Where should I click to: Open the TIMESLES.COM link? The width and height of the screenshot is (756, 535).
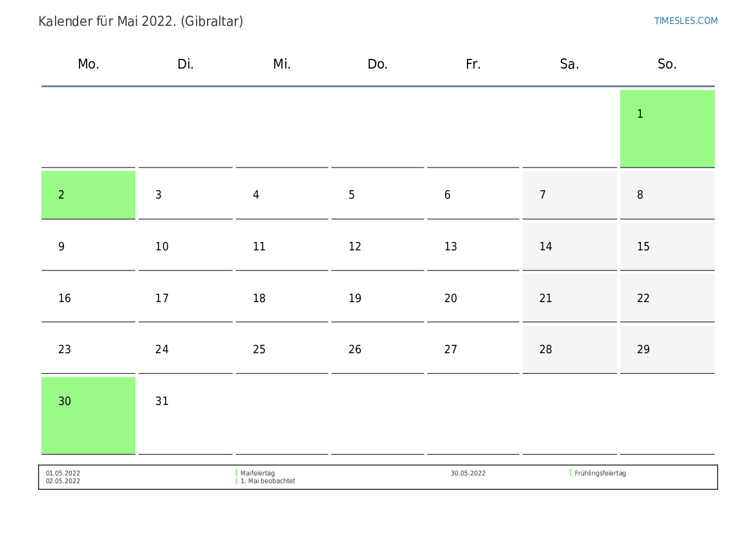coord(685,21)
